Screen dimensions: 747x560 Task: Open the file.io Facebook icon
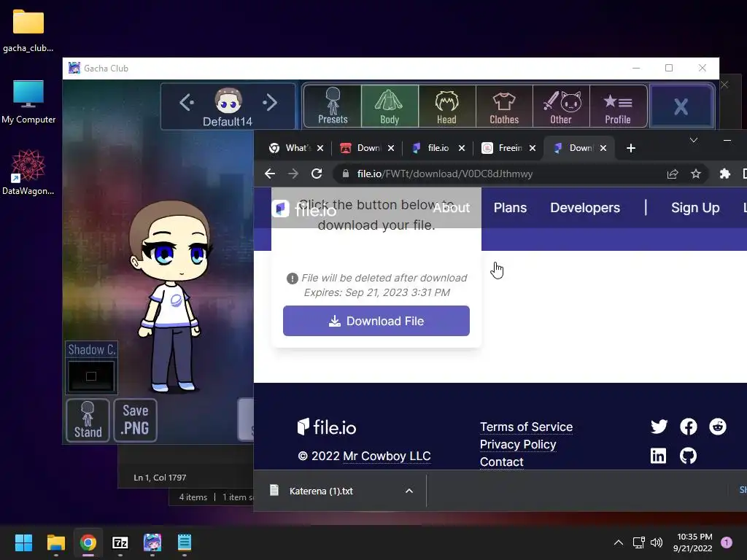(689, 426)
